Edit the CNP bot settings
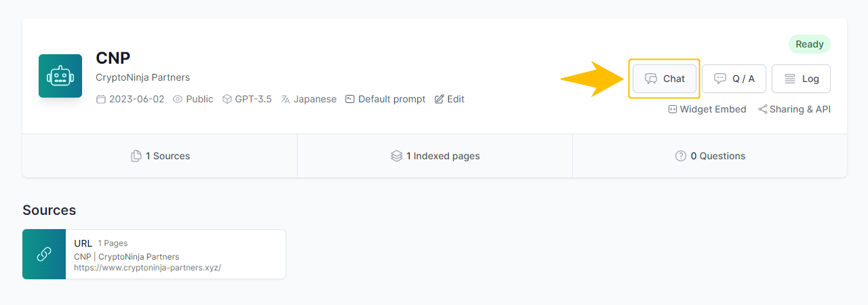The width and height of the screenshot is (868, 305). pyautogui.click(x=450, y=99)
